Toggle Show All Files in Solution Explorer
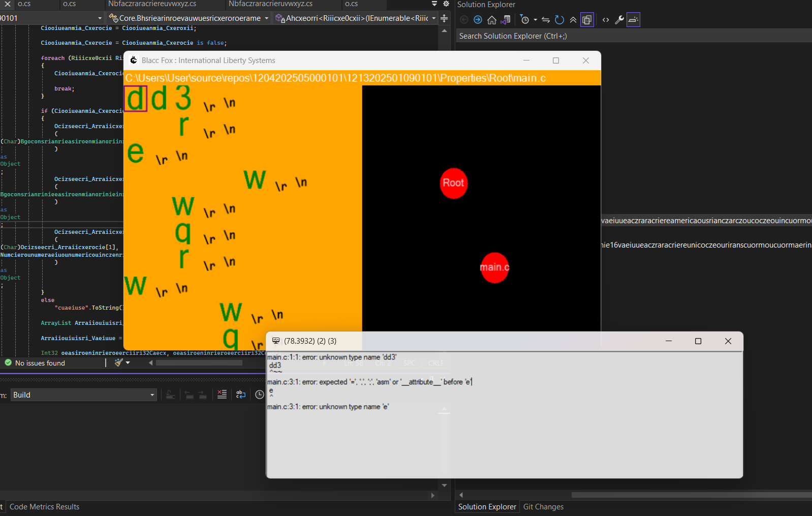812x516 pixels. point(587,20)
